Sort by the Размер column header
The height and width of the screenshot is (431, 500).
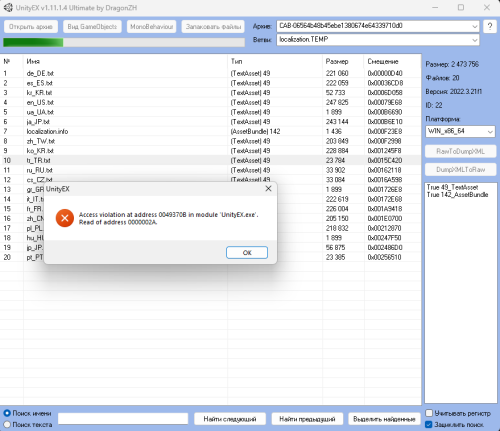pyautogui.click(x=343, y=61)
